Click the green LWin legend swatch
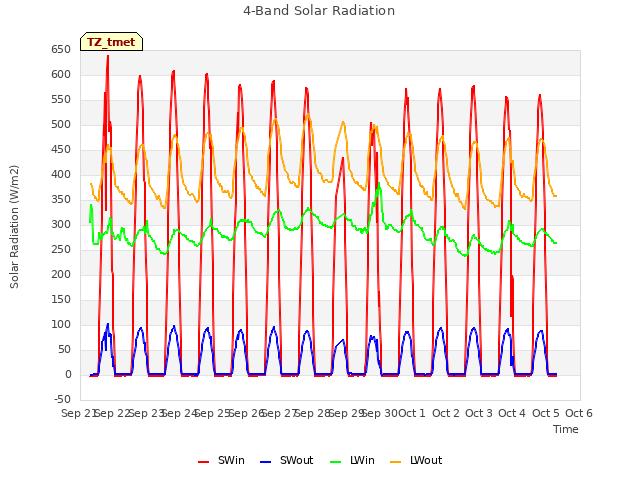The width and height of the screenshot is (640, 480). 335,462
